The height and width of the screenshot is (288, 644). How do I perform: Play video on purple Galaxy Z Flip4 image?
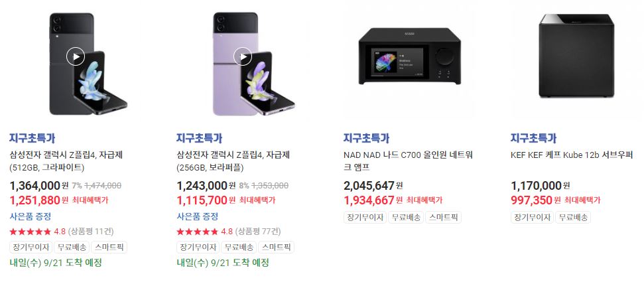(x=243, y=56)
